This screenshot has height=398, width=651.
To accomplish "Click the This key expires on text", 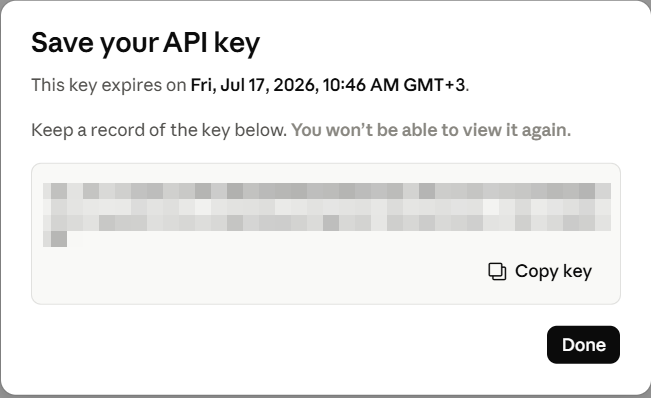I will (x=108, y=85).
